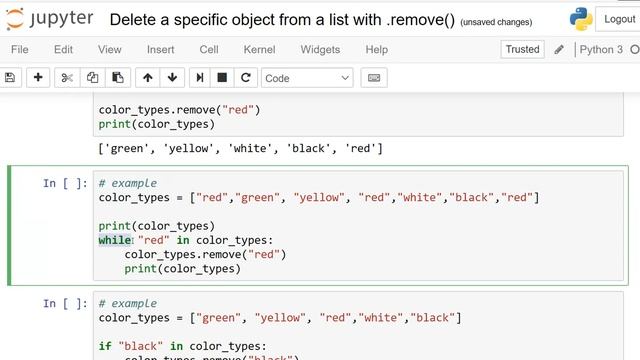Restart the kernel
Screen dimensions: 640x360
(246, 78)
